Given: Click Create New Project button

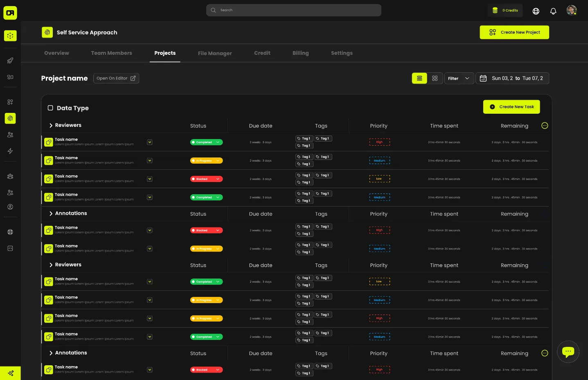Looking at the screenshot, I should pos(514,32).
